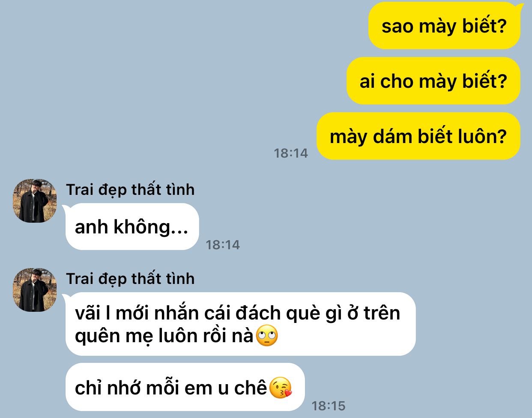The image size is (532, 418).
Task: Tap the kissing heart emoji
Action: [x=281, y=388]
